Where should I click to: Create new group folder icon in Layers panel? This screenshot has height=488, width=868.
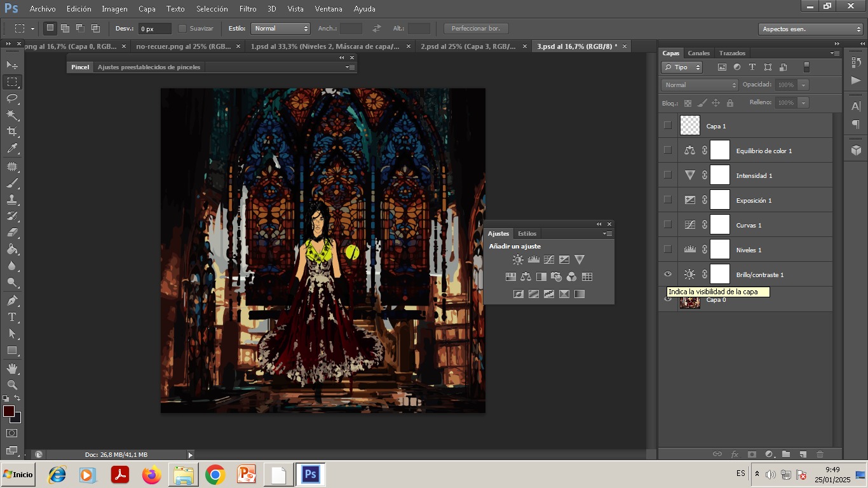point(786,454)
